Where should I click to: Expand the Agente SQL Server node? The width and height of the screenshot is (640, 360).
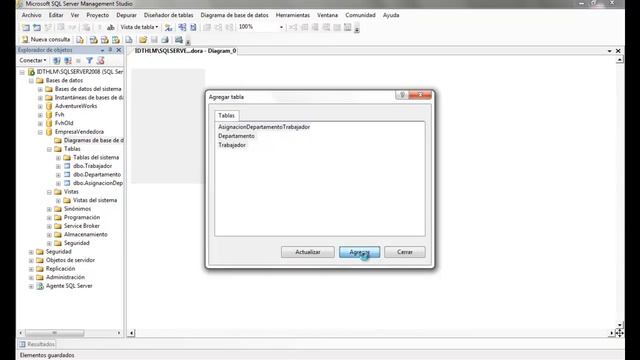coord(31,286)
